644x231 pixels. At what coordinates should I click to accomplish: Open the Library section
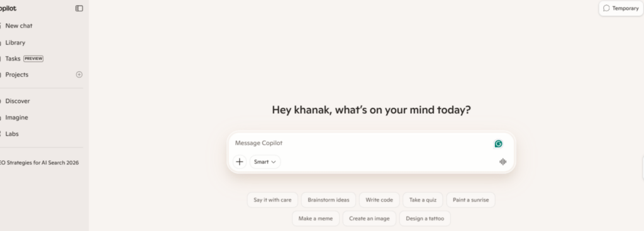tap(15, 42)
